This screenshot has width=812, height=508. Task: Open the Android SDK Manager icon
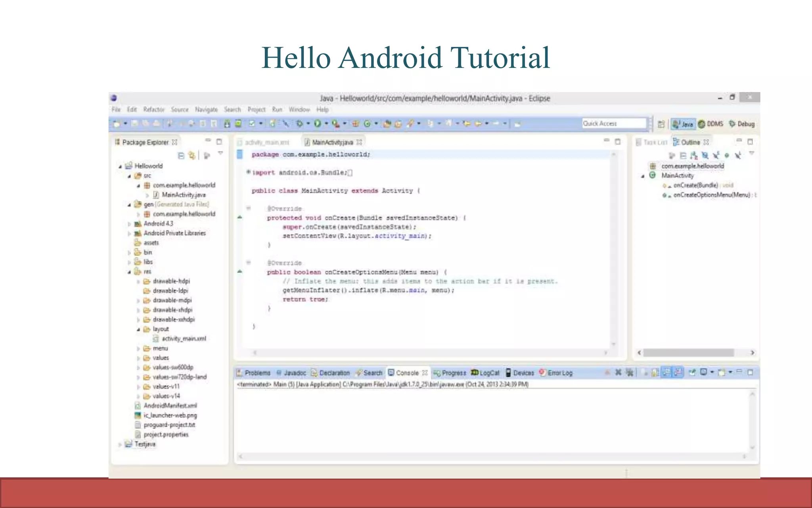coord(227,124)
